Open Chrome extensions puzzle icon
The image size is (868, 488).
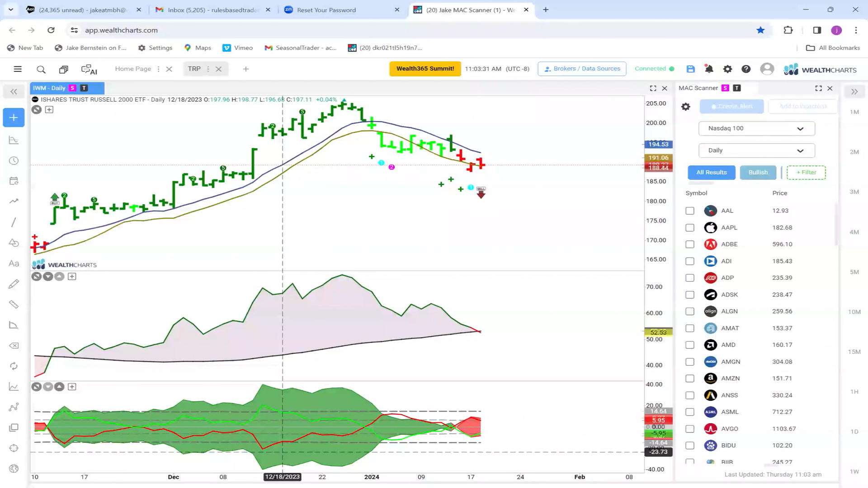(788, 30)
